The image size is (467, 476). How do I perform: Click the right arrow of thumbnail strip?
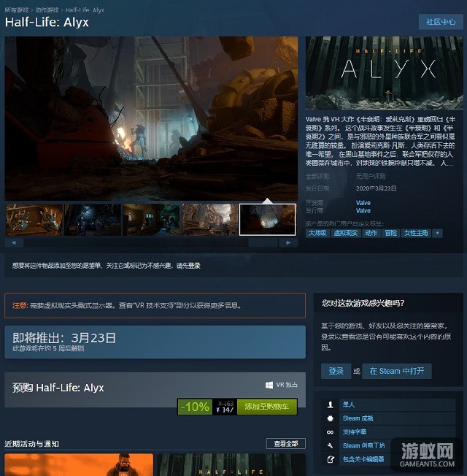288,242
